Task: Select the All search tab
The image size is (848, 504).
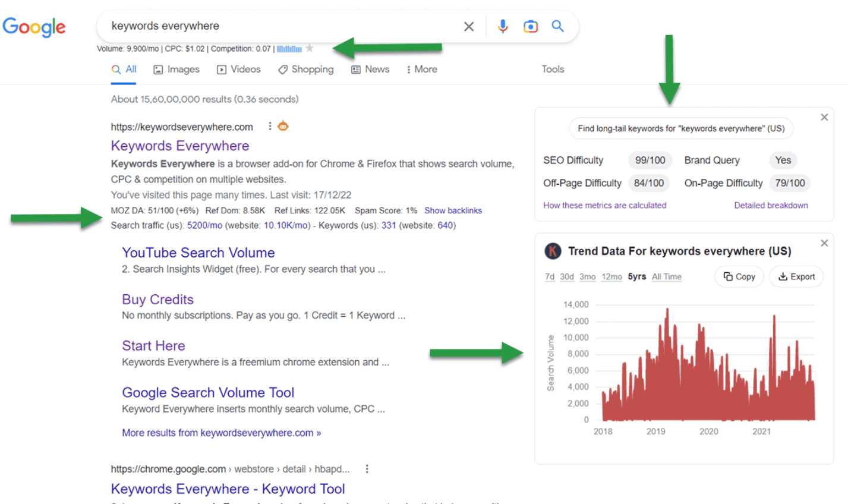Action: pos(124,70)
